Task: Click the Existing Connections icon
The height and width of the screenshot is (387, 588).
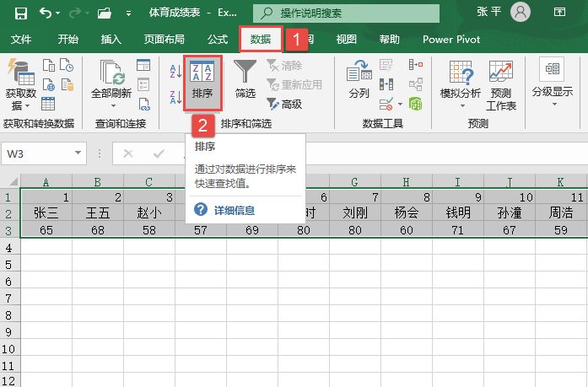Action: tap(67, 84)
